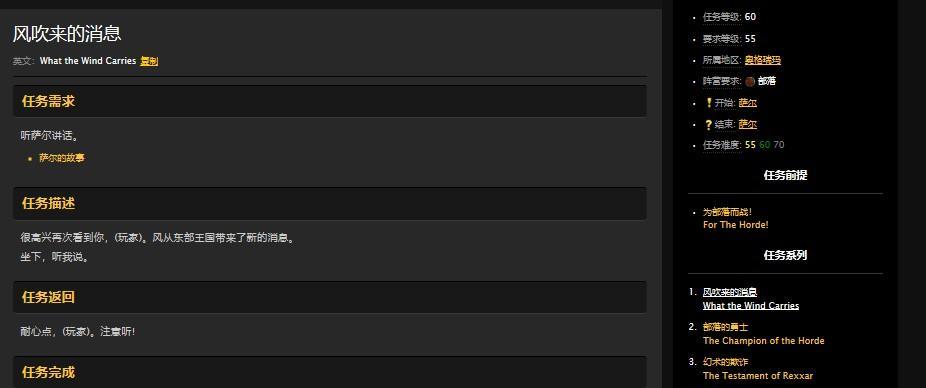Go to series quest 部落的勇士
The width and height of the screenshot is (926, 388).
click(x=725, y=327)
